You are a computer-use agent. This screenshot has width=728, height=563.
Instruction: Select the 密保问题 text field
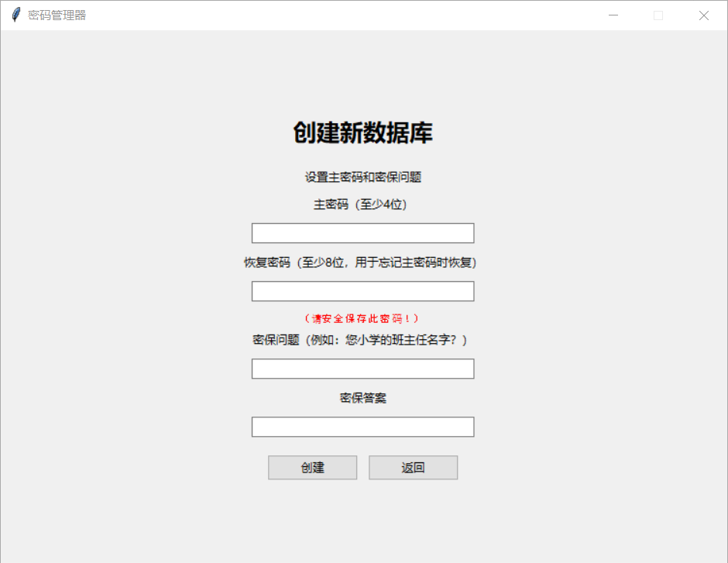point(362,369)
